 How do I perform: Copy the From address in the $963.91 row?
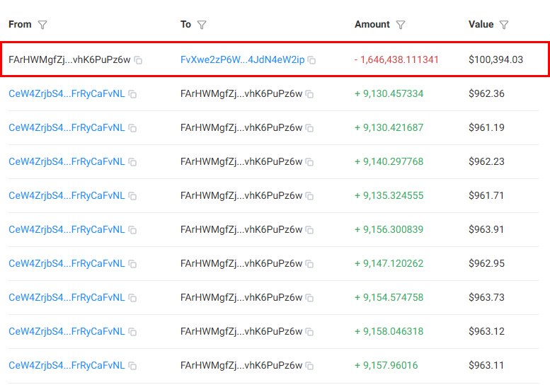[x=132, y=230]
